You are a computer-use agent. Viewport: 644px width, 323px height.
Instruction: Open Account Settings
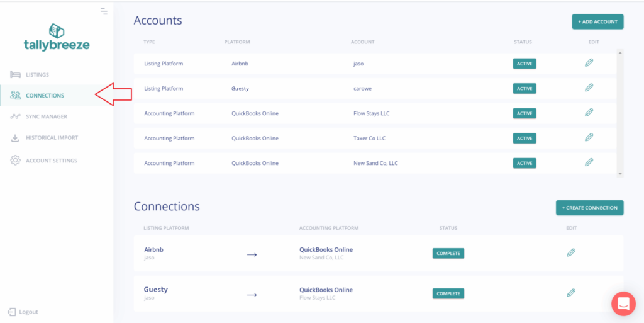click(51, 161)
